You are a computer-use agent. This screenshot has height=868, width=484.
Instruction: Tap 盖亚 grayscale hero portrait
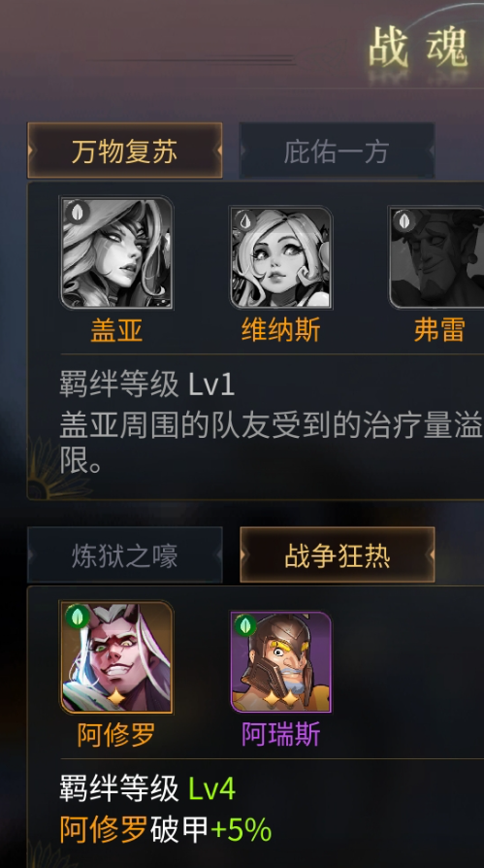tap(116, 253)
